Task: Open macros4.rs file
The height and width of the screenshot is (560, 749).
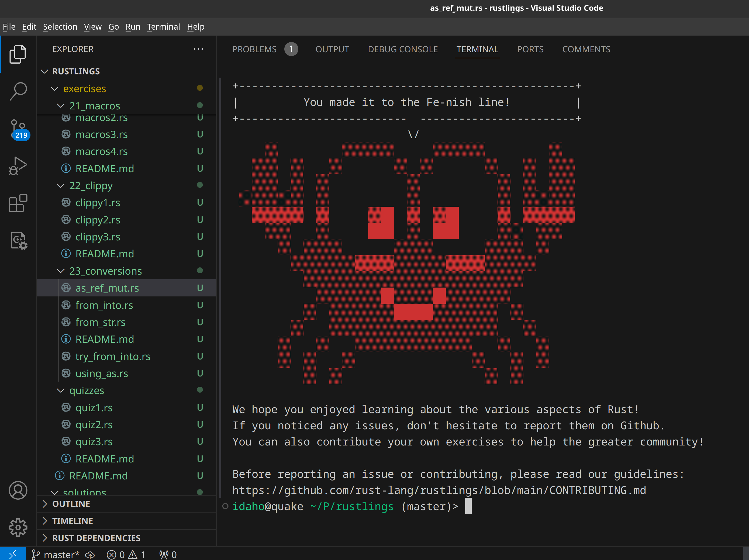Action: click(126, 151)
